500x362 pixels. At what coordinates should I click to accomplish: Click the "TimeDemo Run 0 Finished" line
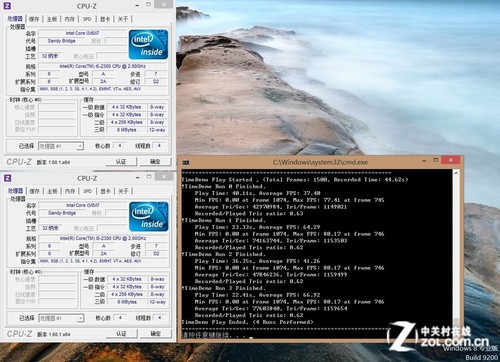(224, 186)
